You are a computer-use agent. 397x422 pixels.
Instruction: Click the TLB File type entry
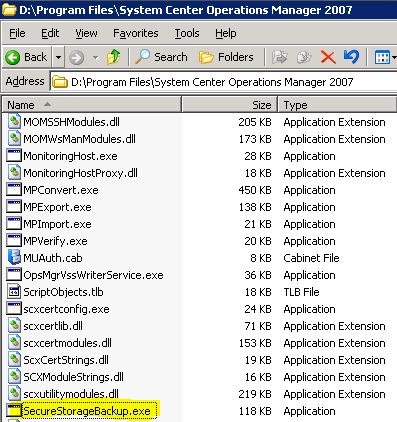(301, 292)
